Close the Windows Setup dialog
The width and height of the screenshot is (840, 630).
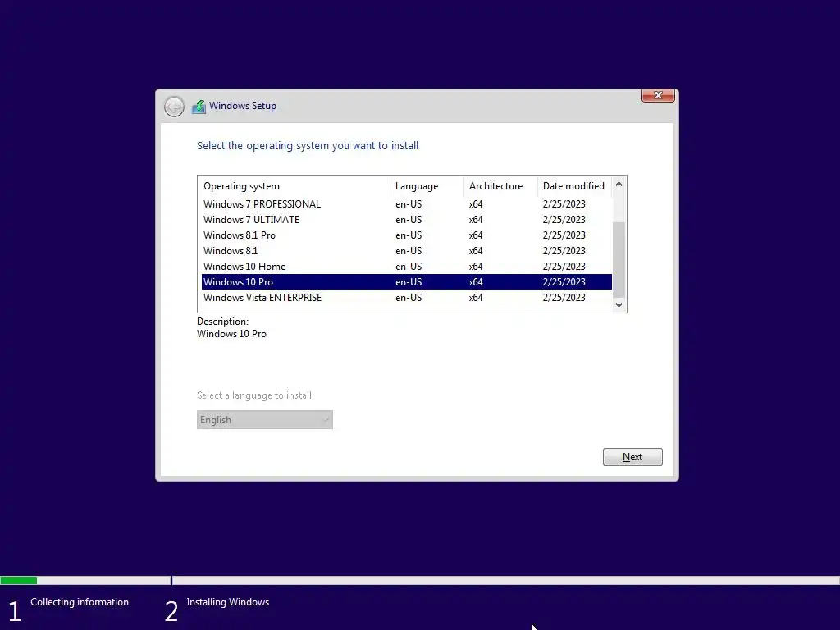(x=658, y=95)
